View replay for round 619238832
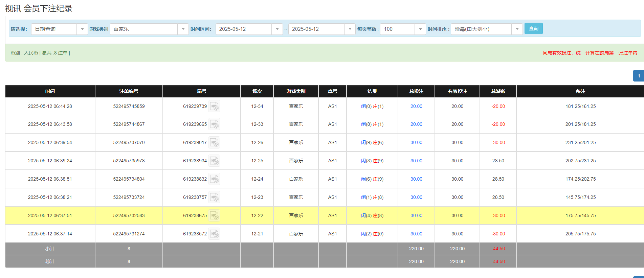644x278 pixels. point(214,179)
